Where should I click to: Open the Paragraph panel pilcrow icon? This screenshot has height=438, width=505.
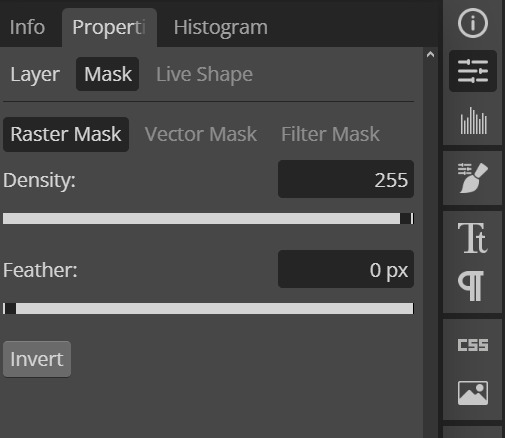471,286
